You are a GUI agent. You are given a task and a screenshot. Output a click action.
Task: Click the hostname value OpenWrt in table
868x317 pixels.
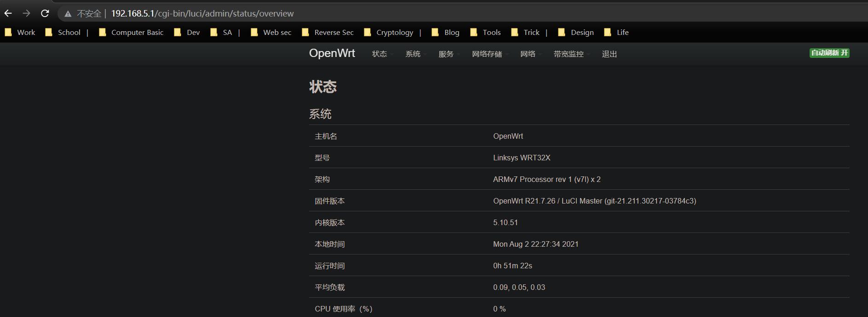point(508,136)
